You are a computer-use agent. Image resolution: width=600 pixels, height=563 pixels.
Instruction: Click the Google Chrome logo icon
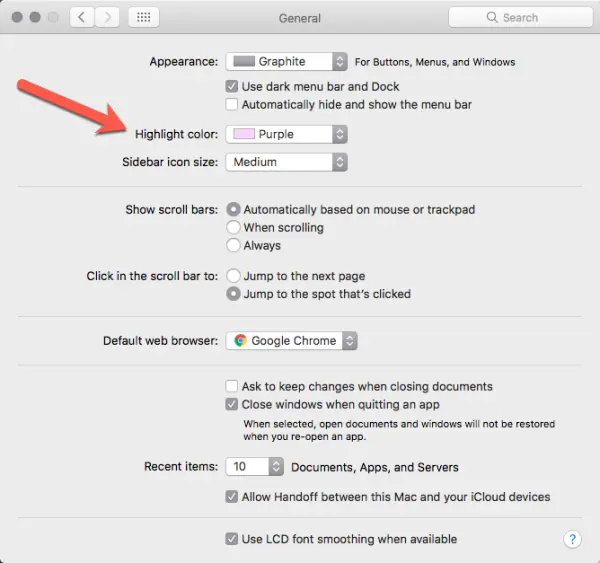click(x=240, y=340)
